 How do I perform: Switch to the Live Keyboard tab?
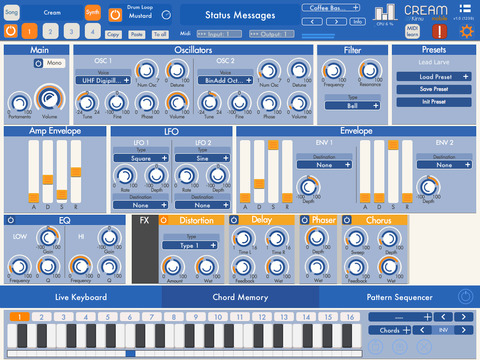click(81, 297)
